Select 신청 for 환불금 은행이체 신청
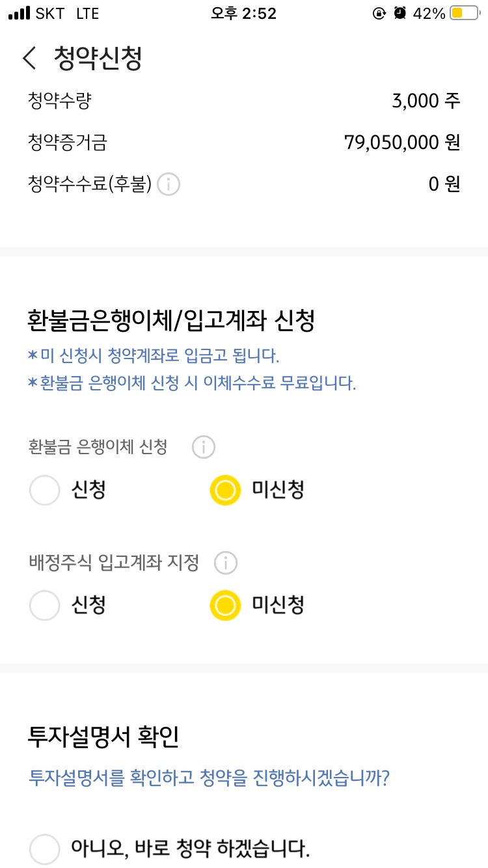Viewport: 488px width, 868px height. 45,490
